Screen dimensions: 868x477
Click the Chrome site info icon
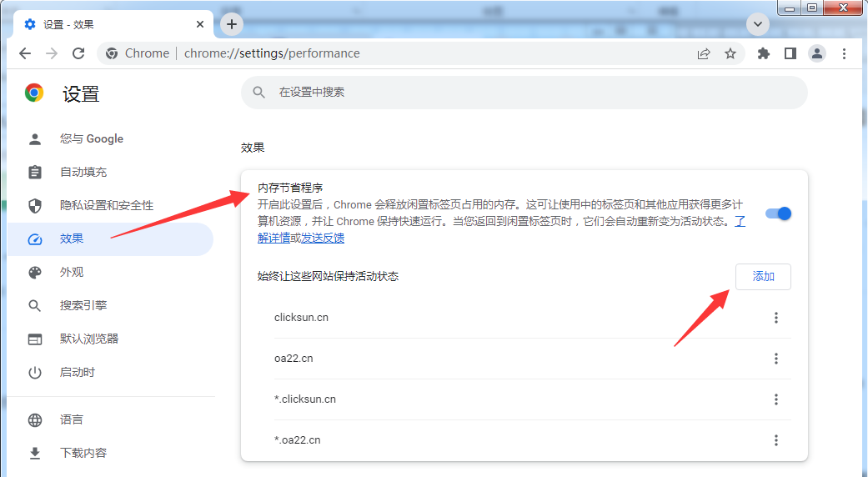tap(112, 53)
